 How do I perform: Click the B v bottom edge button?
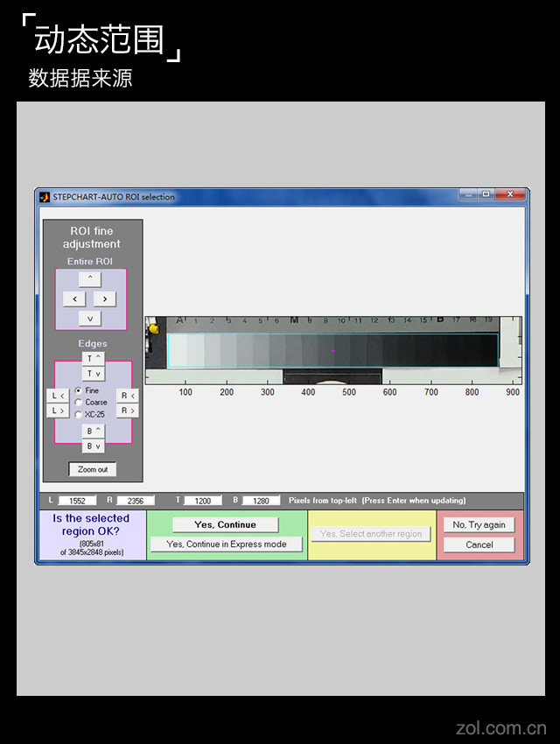click(x=94, y=446)
